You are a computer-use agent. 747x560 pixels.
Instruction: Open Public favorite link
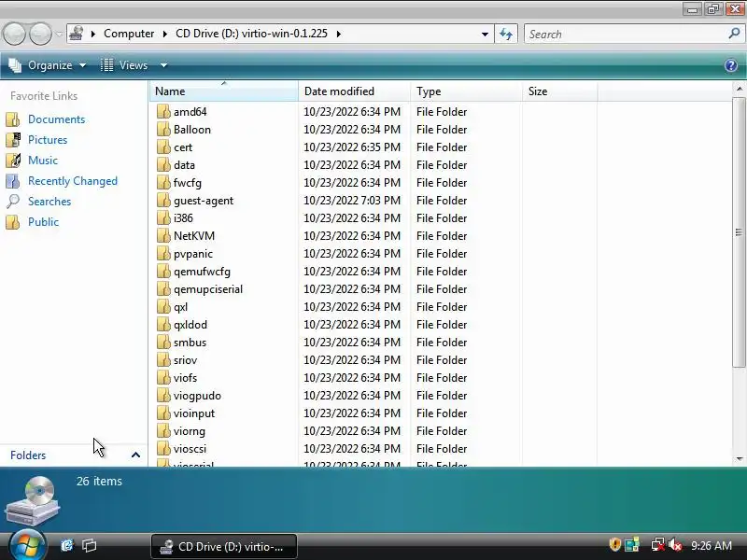[x=43, y=221]
